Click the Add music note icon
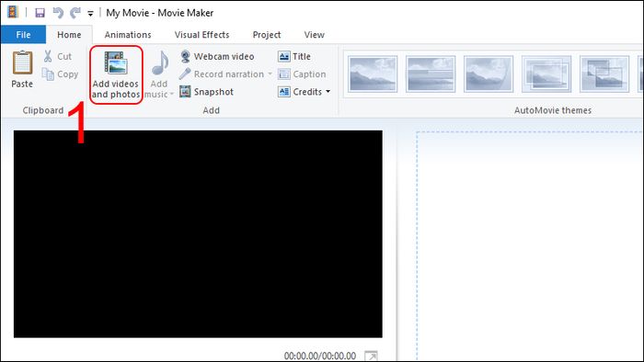The image size is (644, 362). pyautogui.click(x=159, y=64)
